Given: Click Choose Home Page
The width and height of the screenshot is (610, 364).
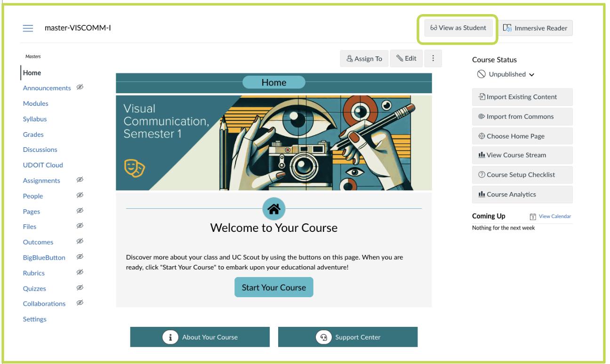Looking at the screenshot, I should click(x=522, y=136).
